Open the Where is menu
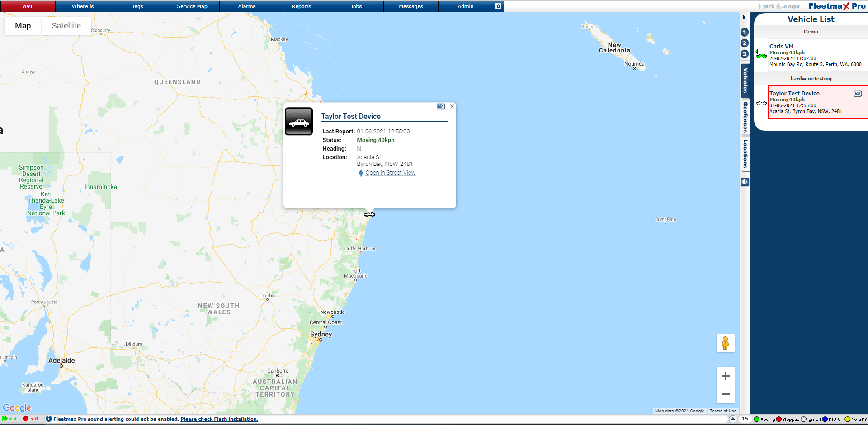The image size is (868, 425). click(x=83, y=6)
